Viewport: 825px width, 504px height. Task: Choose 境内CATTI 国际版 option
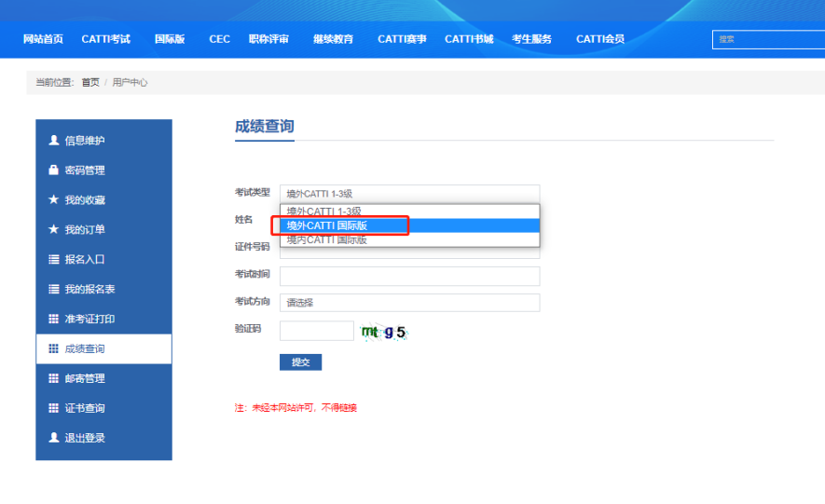(x=409, y=239)
